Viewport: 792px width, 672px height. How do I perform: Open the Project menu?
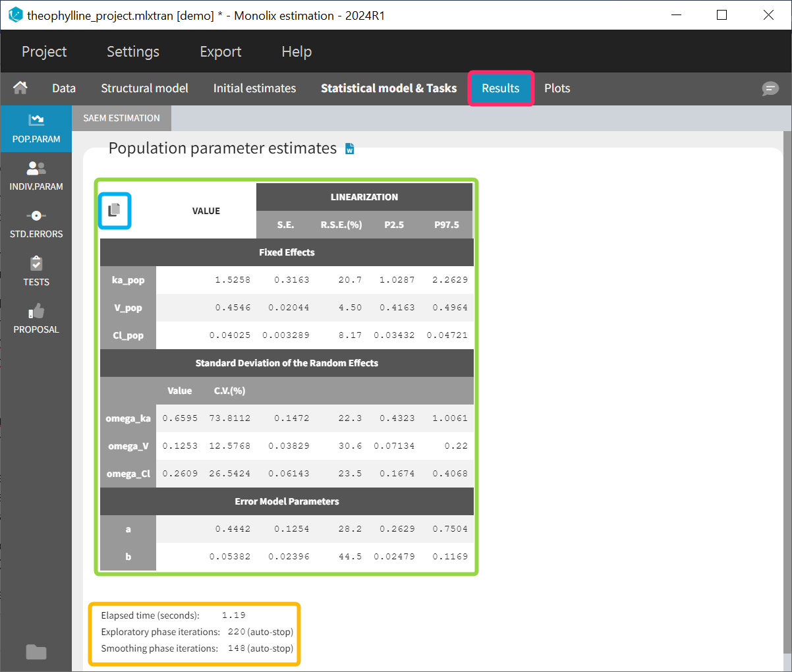(44, 51)
